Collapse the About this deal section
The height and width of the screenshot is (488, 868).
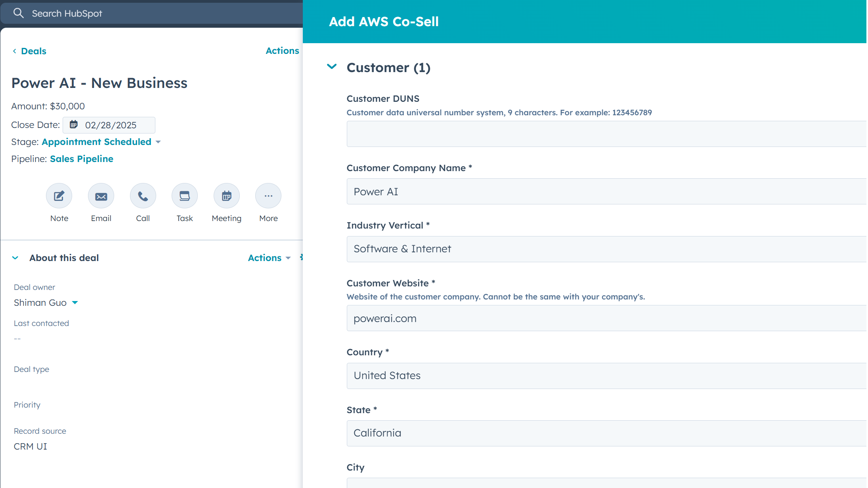[15, 257]
